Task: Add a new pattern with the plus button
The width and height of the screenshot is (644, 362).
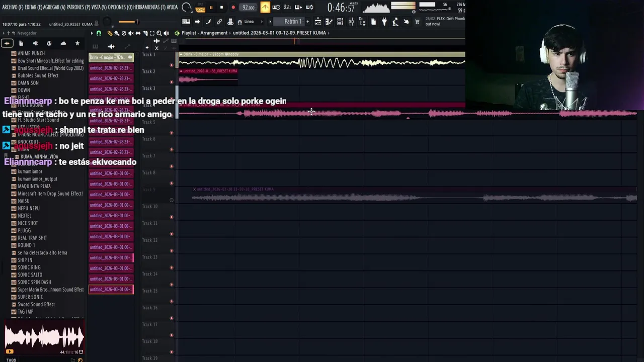Action: pyautogui.click(x=308, y=22)
